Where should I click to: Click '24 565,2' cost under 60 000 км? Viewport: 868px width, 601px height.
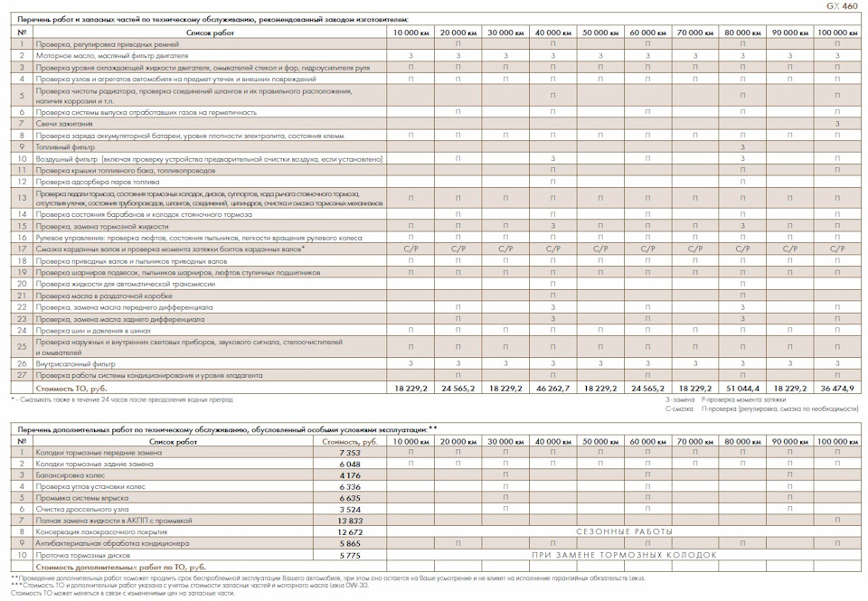click(647, 389)
